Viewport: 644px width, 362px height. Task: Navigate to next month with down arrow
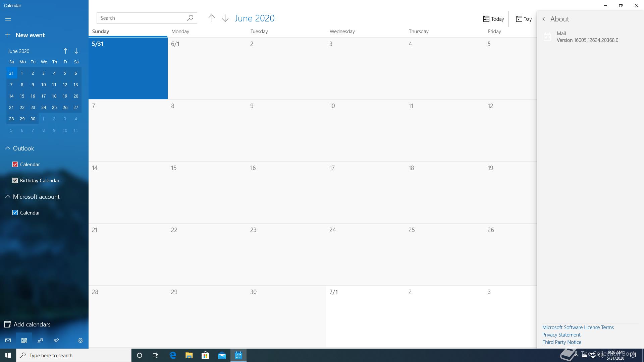click(x=225, y=18)
